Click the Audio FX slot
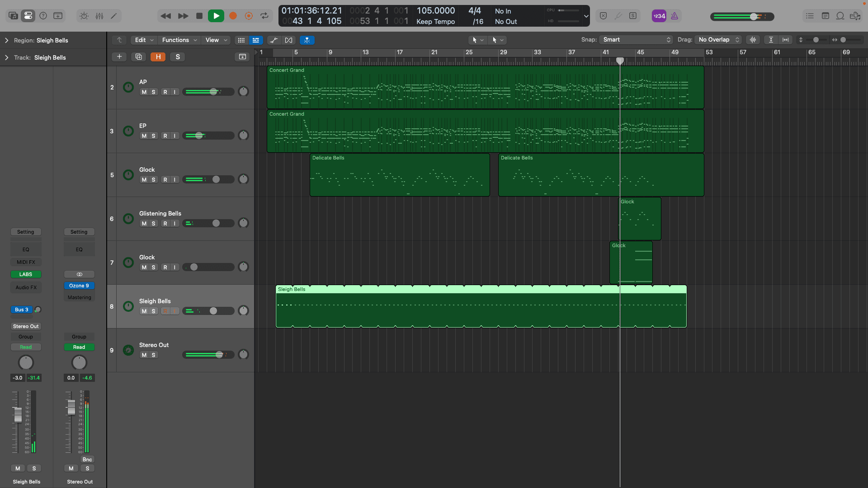868x488 pixels. click(x=26, y=287)
